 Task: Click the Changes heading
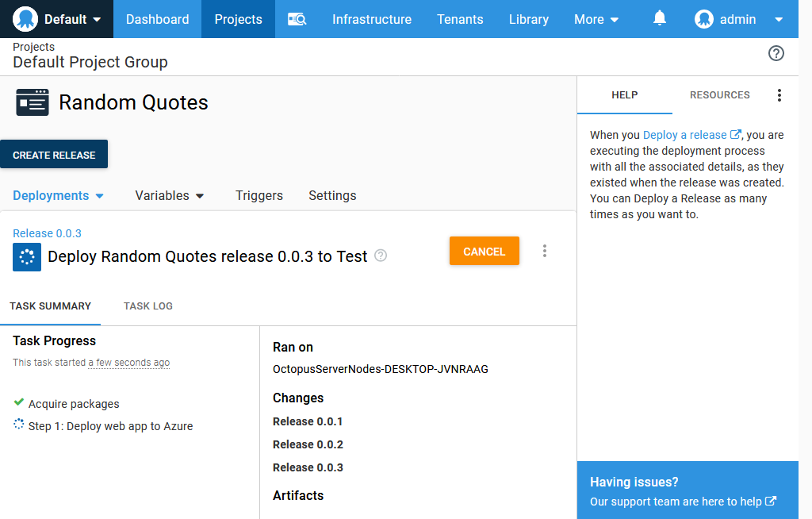(298, 398)
